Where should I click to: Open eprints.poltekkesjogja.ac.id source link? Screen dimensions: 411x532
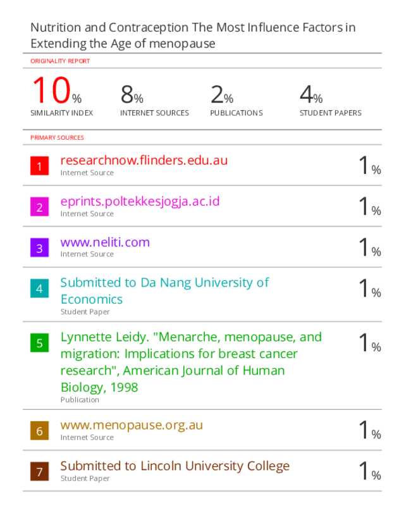click(140, 201)
